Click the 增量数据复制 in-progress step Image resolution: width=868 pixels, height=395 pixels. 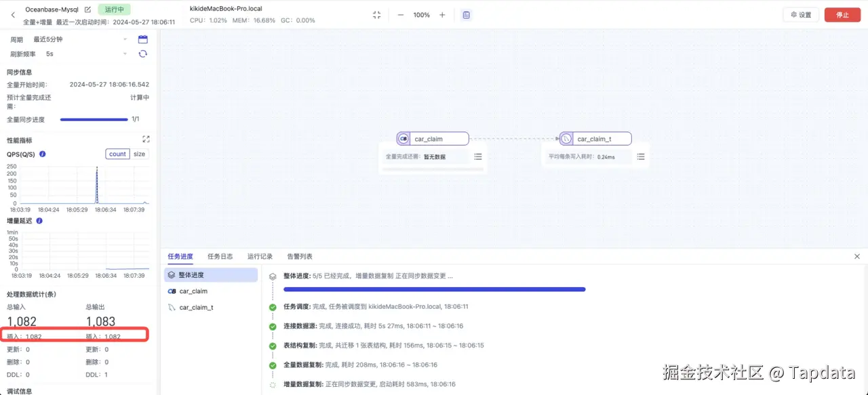pyautogui.click(x=370, y=384)
